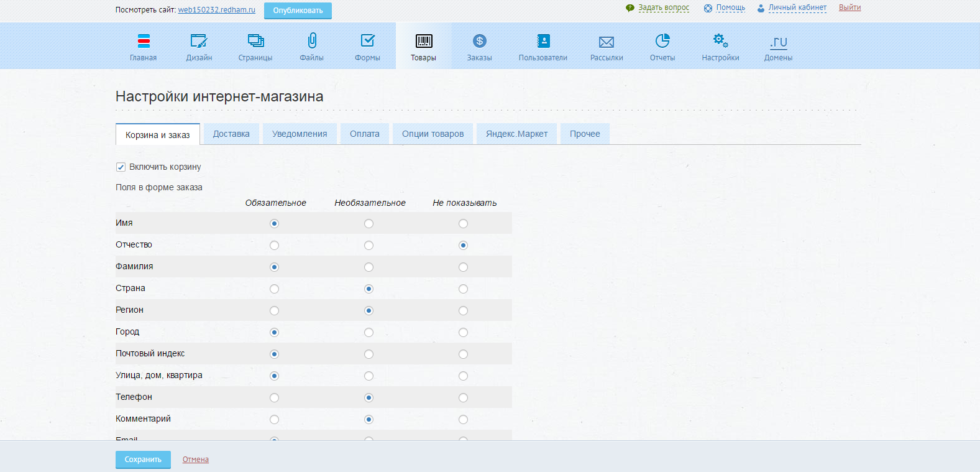Set Отчество to Обязательное

point(275,245)
